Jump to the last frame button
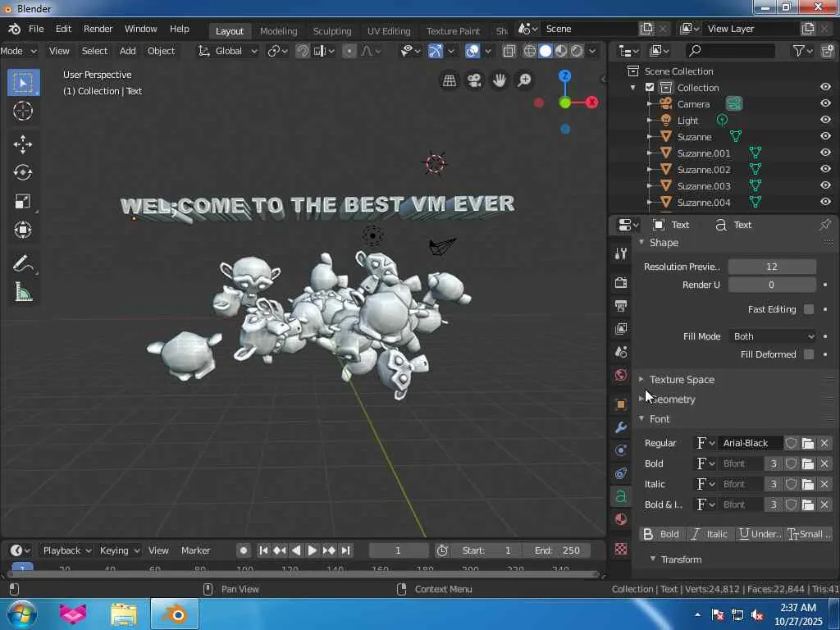Viewport: 840px width, 630px height. 346,550
